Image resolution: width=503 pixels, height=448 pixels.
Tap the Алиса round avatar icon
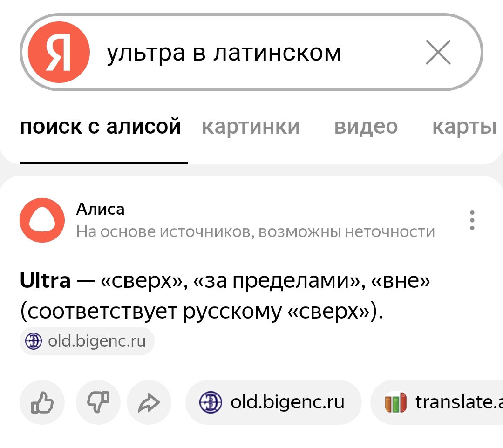(42, 220)
